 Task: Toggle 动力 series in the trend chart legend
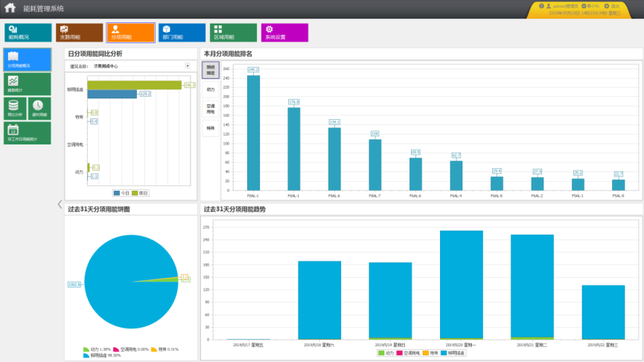(x=386, y=352)
